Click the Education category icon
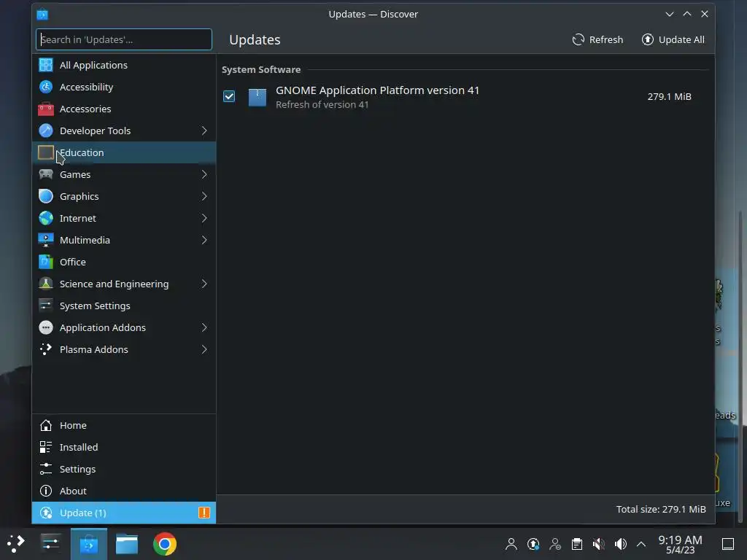This screenshot has width=747, height=560. pos(46,152)
